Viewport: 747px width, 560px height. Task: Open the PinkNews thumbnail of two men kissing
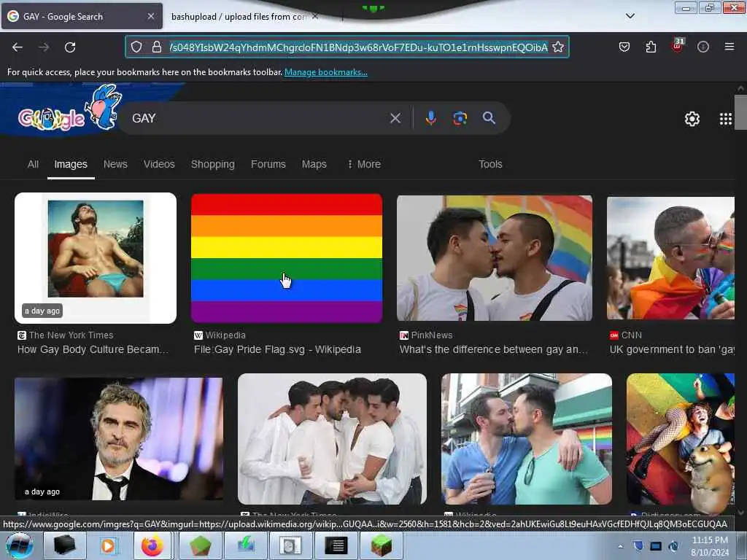pyautogui.click(x=495, y=258)
